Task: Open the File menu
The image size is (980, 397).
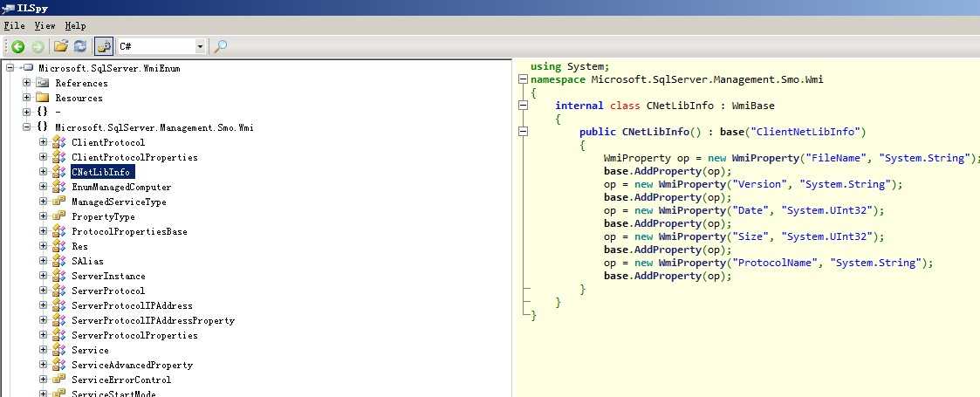Action: [14, 25]
